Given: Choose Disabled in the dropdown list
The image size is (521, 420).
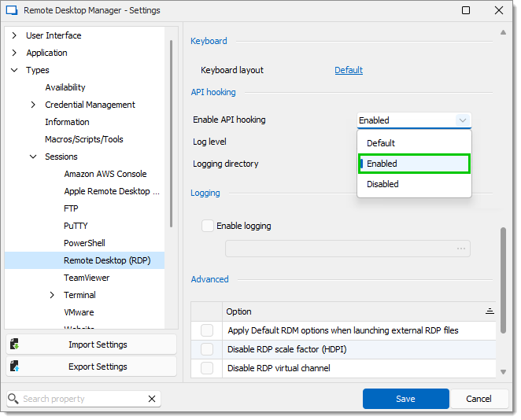Looking at the screenshot, I should (414, 184).
